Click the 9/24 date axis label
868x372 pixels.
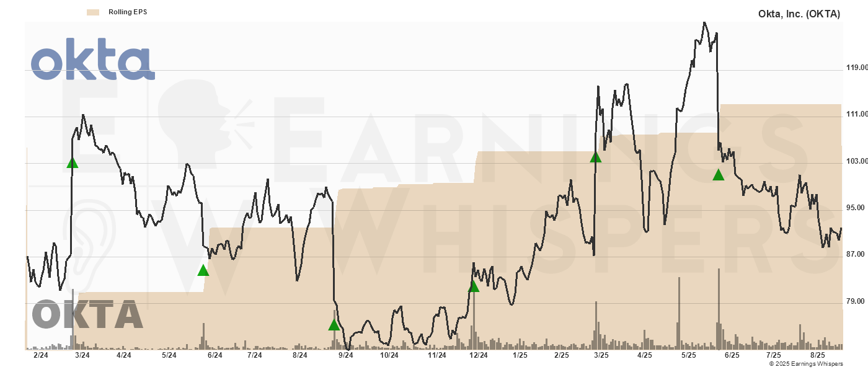[x=345, y=355]
